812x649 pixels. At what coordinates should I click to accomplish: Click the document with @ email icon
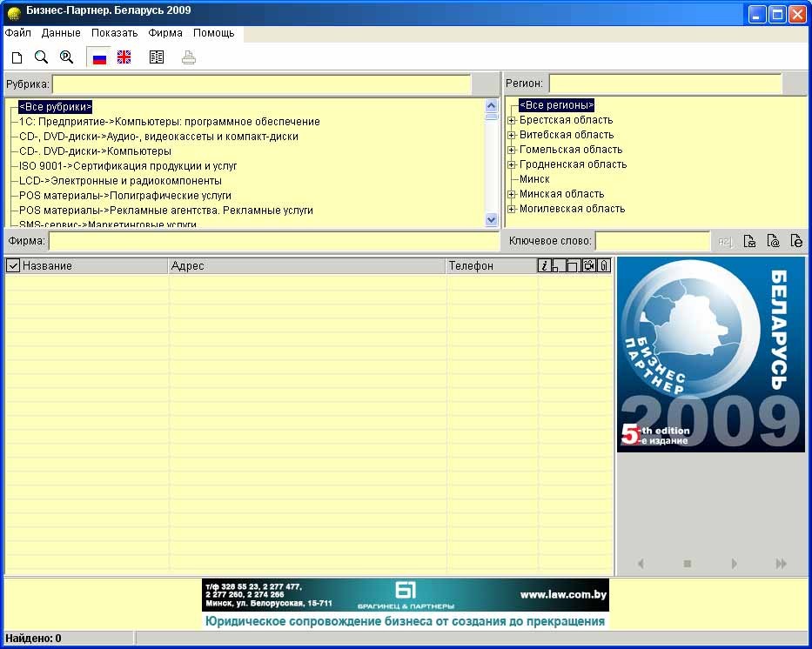click(x=773, y=241)
